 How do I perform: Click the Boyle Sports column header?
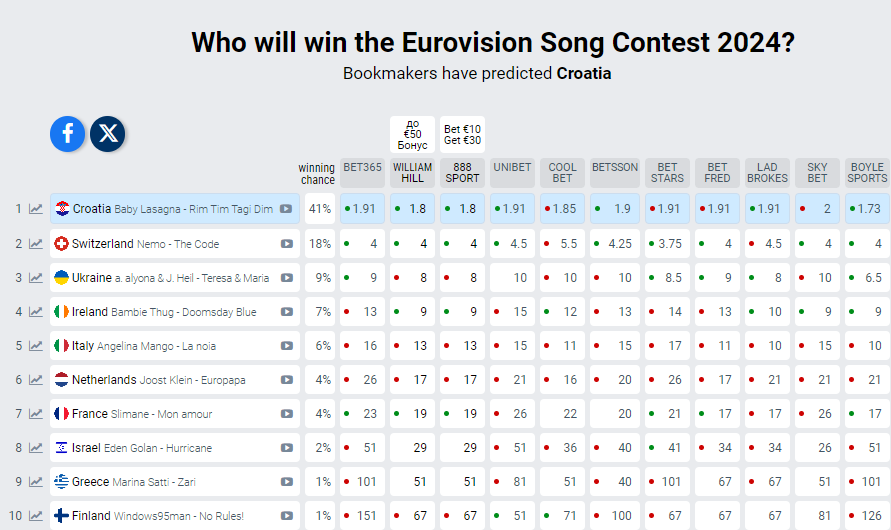pos(867,173)
